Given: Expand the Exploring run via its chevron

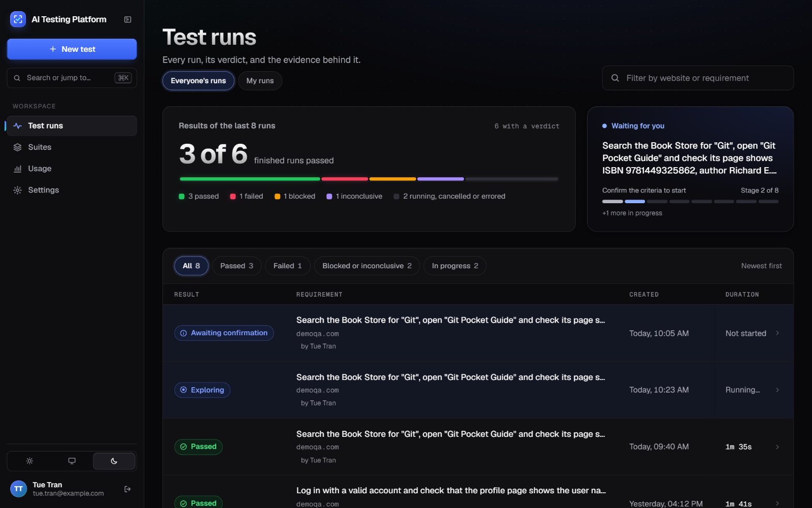Looking at the screenshot, I should 777,390.
